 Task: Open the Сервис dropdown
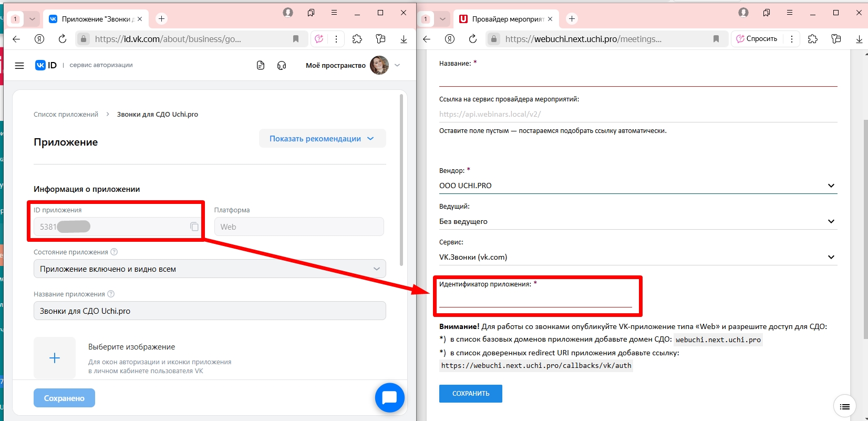coord(638,257)
